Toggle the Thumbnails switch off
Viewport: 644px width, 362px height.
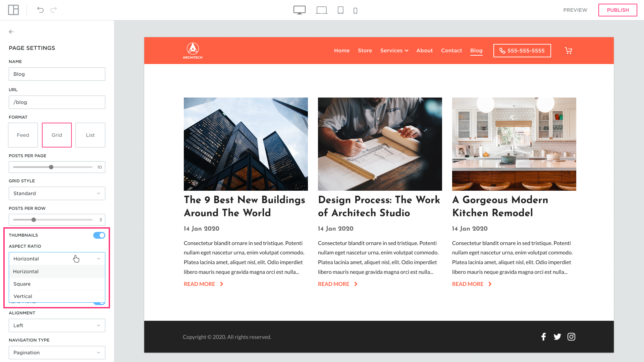point(99,235)
